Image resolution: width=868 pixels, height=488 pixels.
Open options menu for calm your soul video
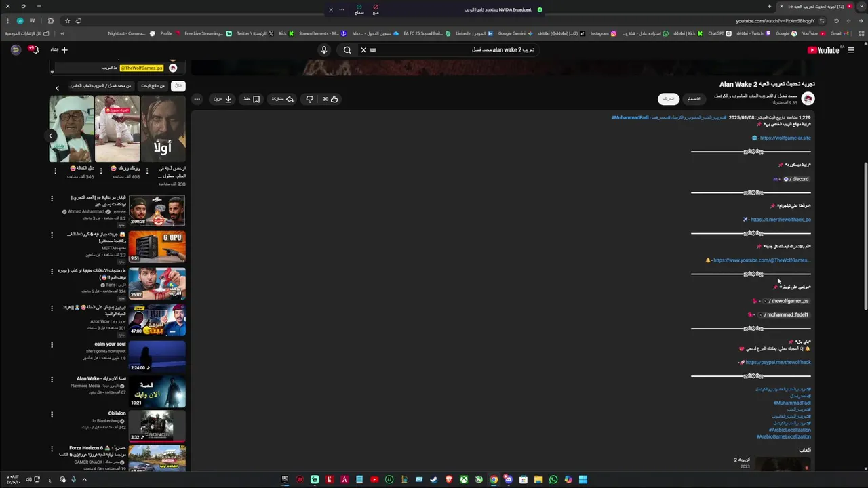52,344
